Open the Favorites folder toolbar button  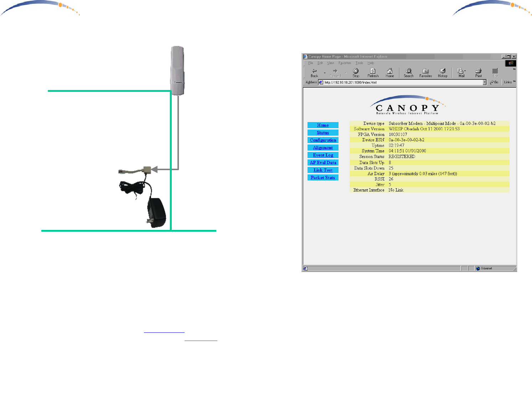425,73
